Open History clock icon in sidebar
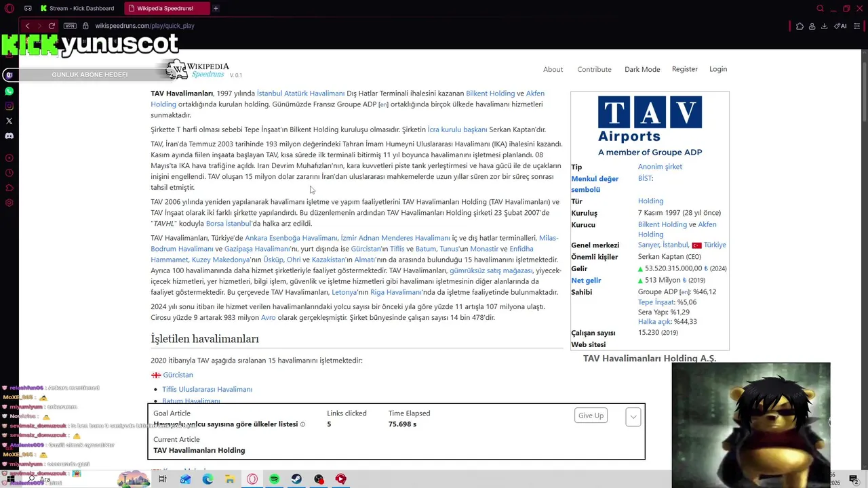 (9, 173)
